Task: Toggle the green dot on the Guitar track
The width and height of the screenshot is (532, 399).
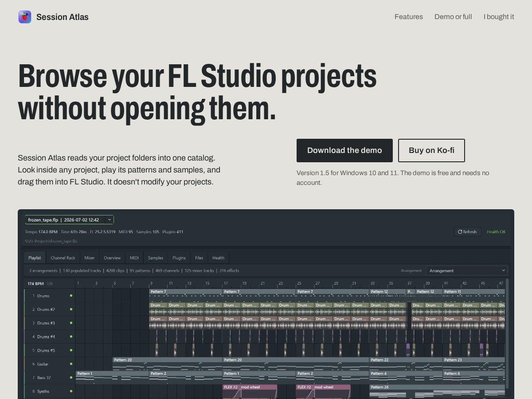Action: (71, 364)
